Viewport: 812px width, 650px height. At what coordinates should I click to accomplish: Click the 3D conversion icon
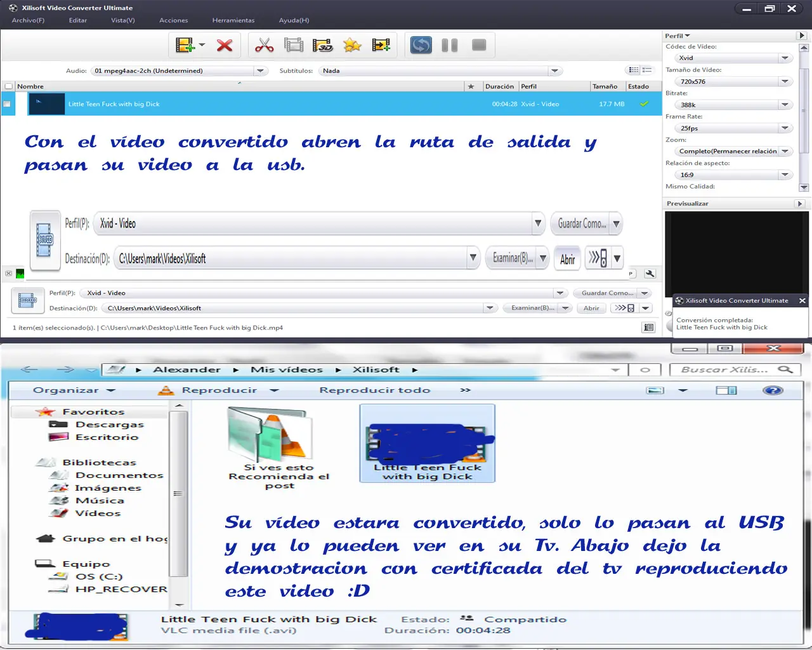tap(323, 45)
